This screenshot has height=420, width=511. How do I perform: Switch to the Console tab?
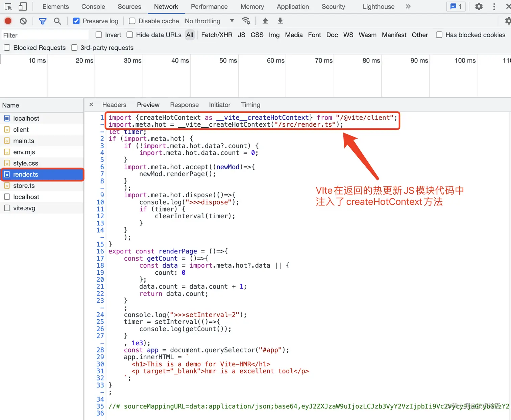(x=93, y=6)
